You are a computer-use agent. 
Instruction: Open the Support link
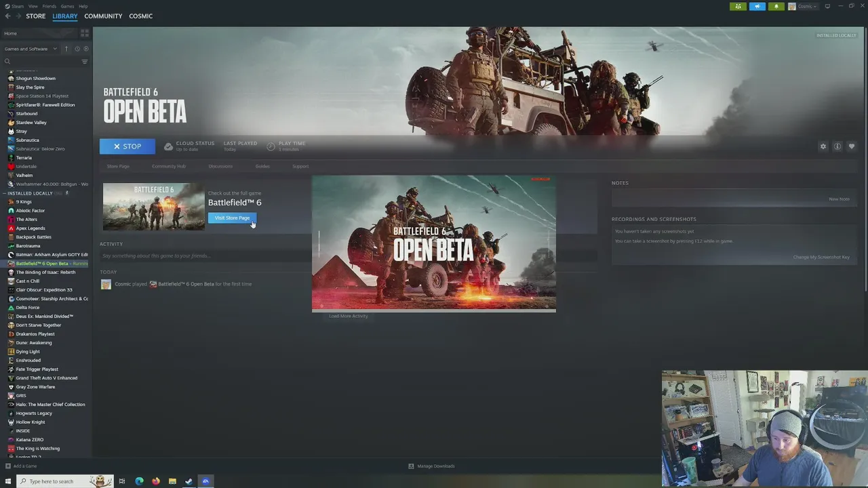[x=300, y=166]
